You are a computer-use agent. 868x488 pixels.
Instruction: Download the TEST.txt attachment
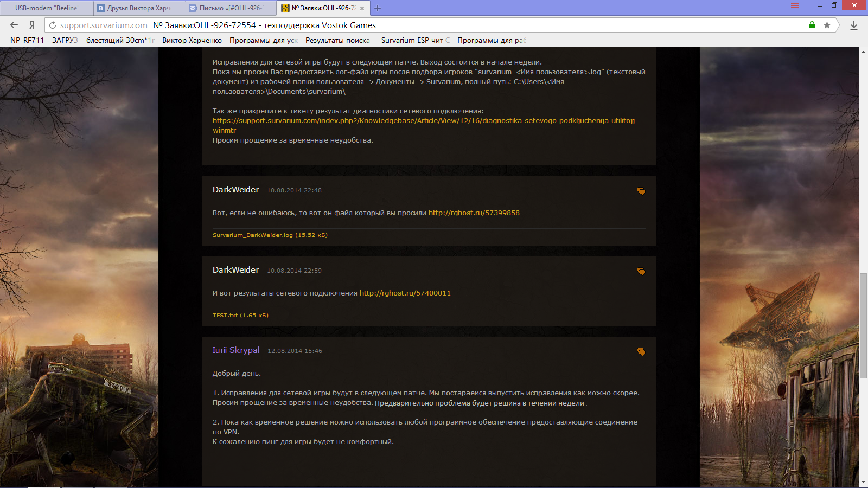pos(240,315)
